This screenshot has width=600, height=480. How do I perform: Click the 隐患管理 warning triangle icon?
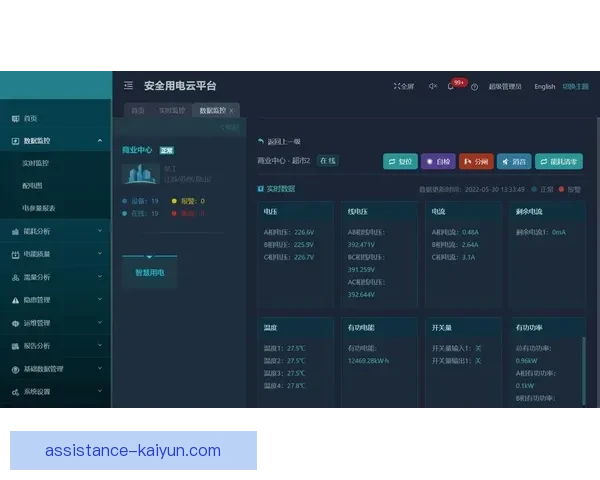point(15,300)
